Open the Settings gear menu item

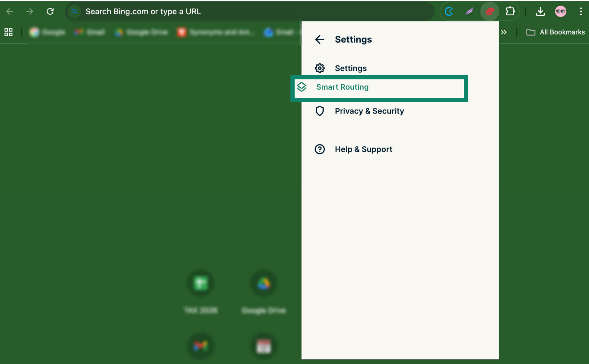click(350, 68)
